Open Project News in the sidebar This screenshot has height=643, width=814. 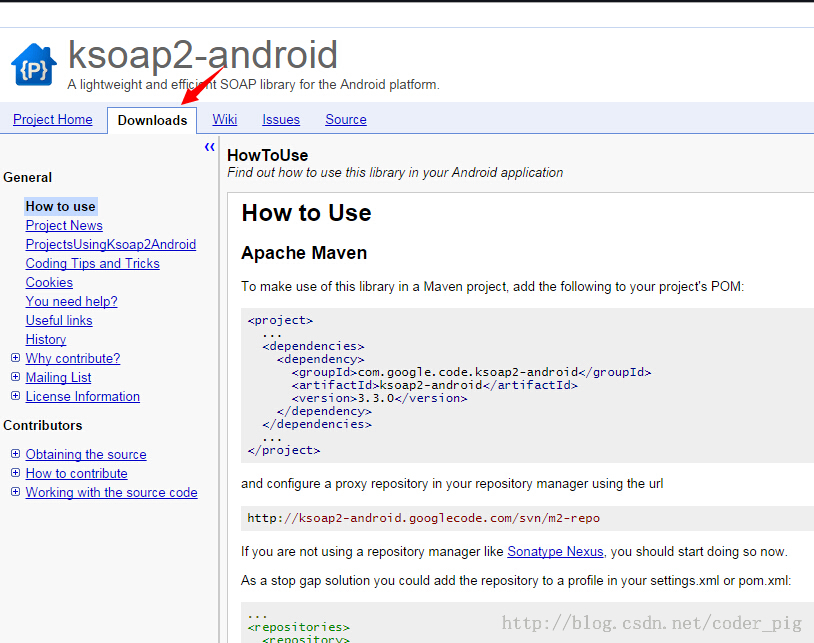point(64,225)
